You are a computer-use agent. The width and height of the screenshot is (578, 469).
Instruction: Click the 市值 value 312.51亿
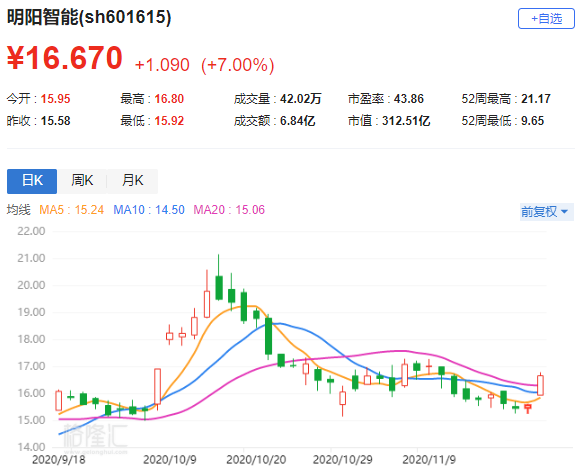pos(406,121)
